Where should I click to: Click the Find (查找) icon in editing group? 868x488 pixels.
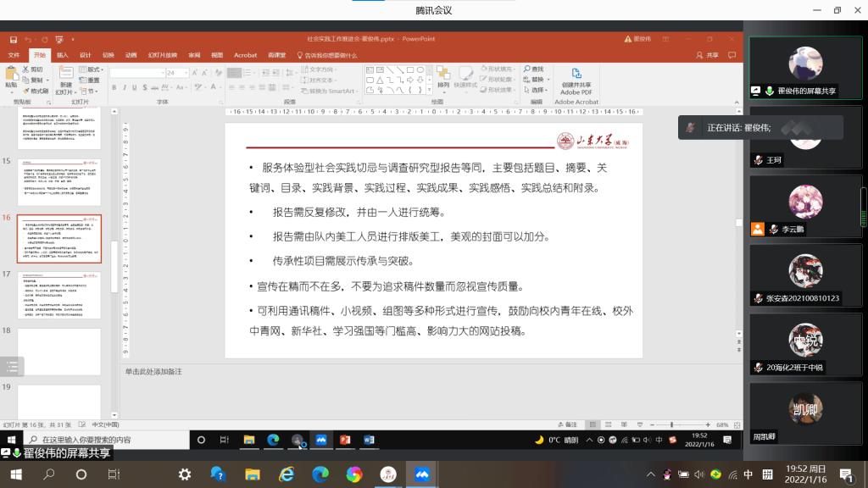coord(533,69)
